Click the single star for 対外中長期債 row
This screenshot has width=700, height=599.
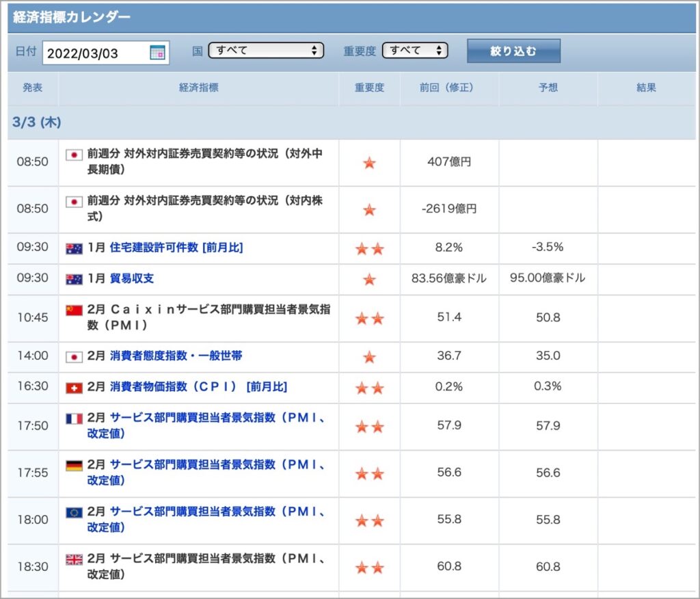[369, 163]
